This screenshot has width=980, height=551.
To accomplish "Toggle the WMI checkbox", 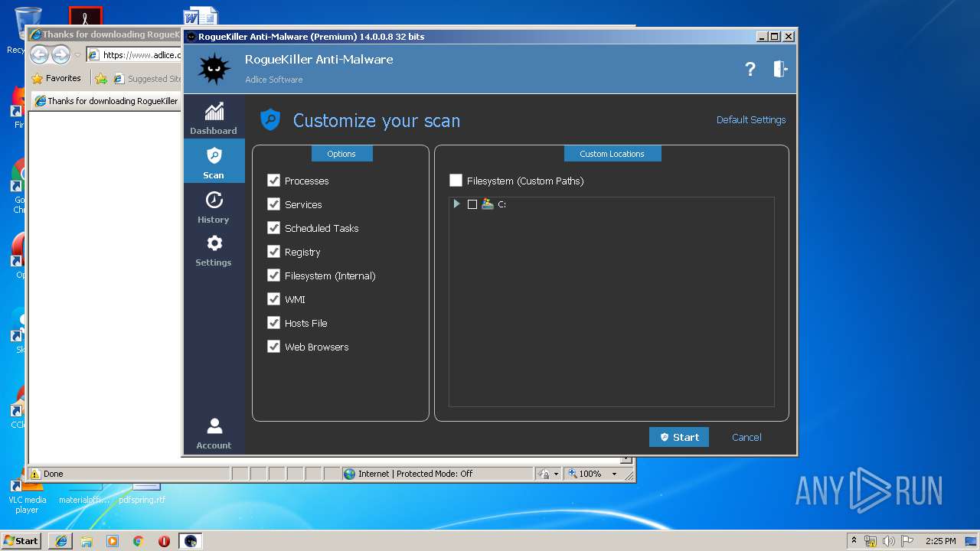I will pyautogui.click(x=273, y=299).
